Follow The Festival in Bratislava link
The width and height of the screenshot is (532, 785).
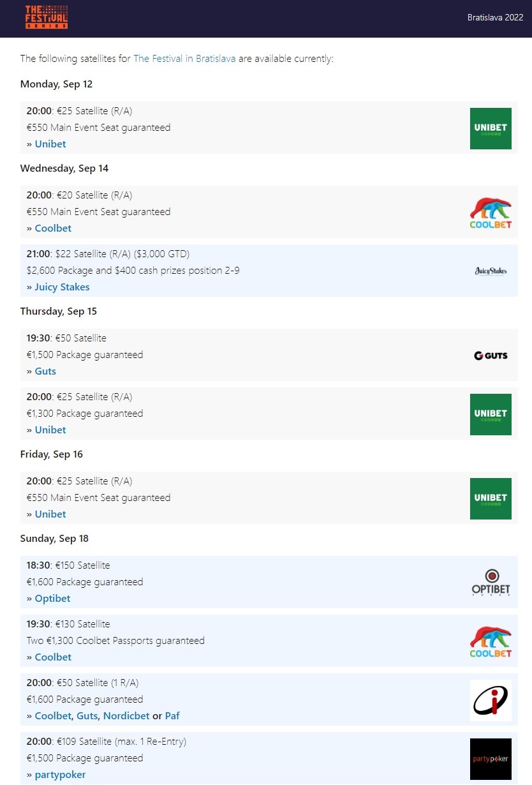coord(184,59)
